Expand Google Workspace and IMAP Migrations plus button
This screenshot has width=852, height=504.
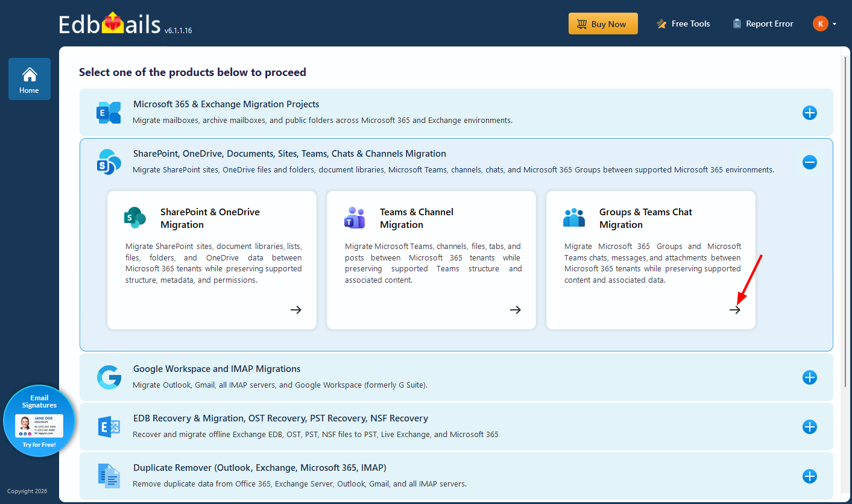click(x=810, y=377)
